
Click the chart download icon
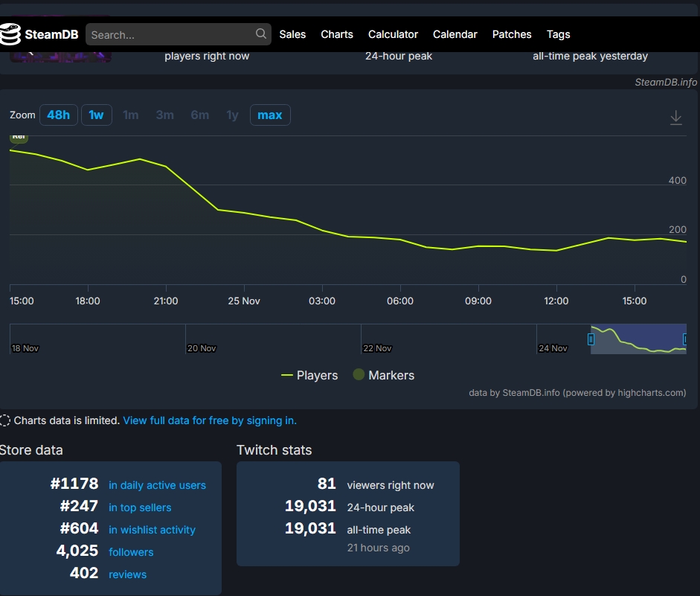click(676, 118)
